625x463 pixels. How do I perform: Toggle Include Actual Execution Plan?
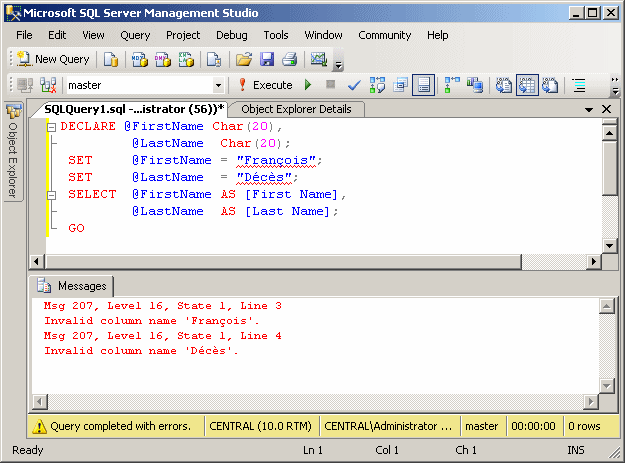(x=452, y=85)
